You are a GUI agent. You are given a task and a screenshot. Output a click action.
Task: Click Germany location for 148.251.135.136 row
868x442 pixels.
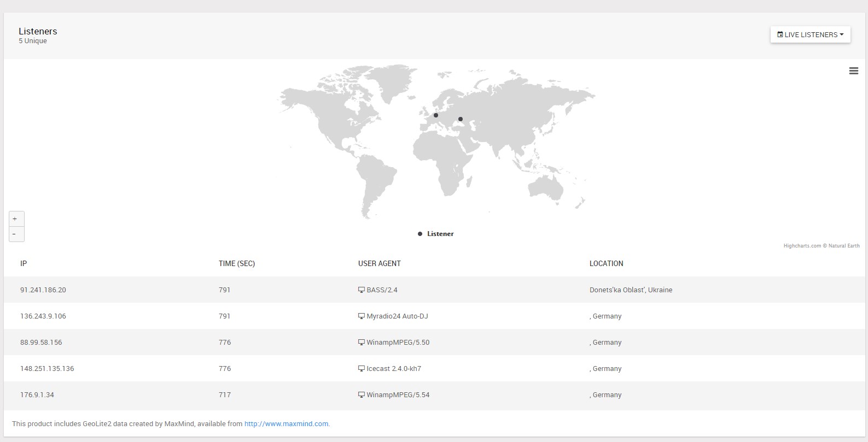605,368
